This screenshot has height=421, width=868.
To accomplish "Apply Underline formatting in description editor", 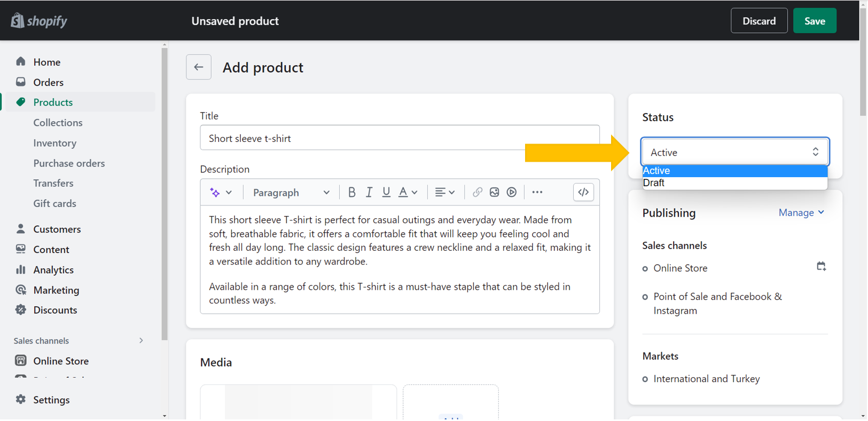I will [x=386, y=193].
